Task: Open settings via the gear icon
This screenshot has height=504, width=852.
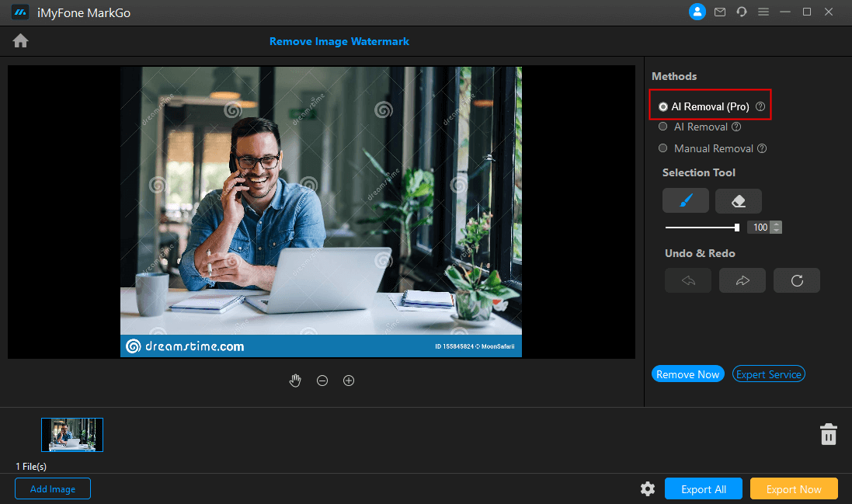Action: [647, 488]
